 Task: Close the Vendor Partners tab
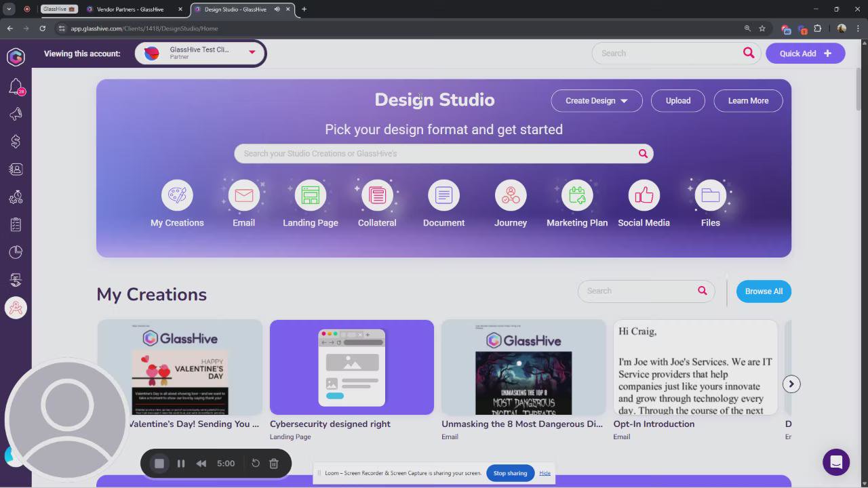(x=180, y=9)
